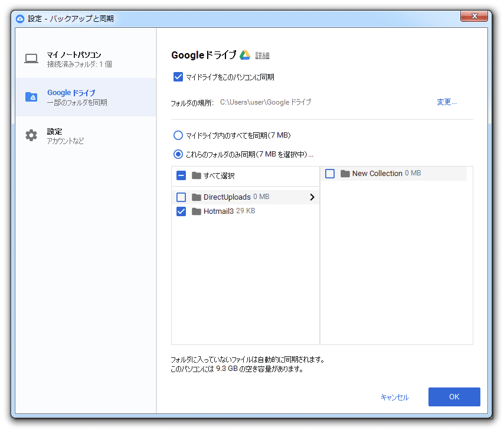
Task: Select マイドライブ内のすべてを同期 radio button
Action: click(178, 135)
